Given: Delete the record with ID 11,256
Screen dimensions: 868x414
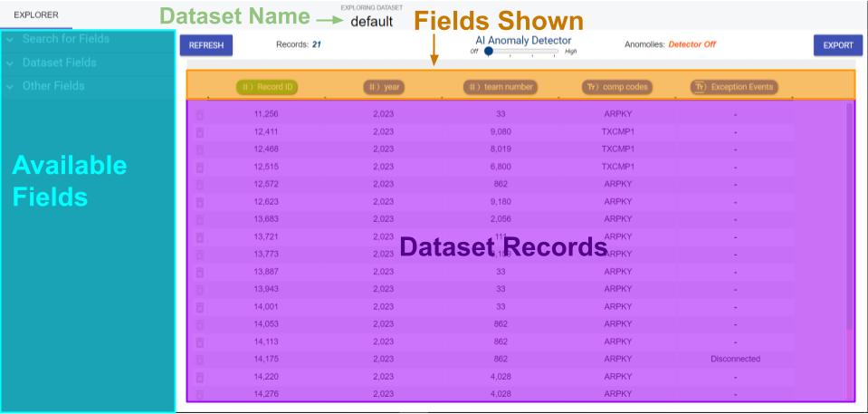Looking at the screenshot, I should click(200, 115).
